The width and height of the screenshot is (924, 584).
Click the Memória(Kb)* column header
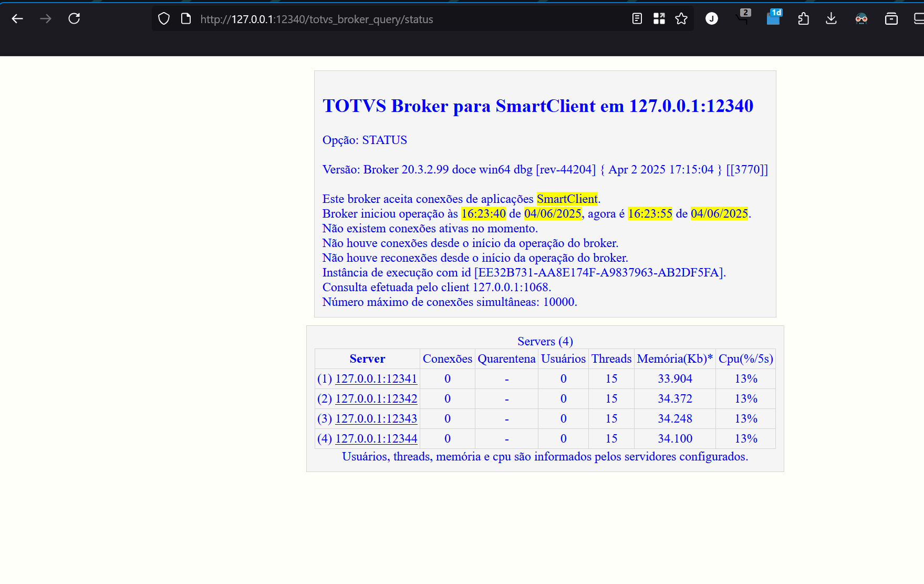click(675, 358)
